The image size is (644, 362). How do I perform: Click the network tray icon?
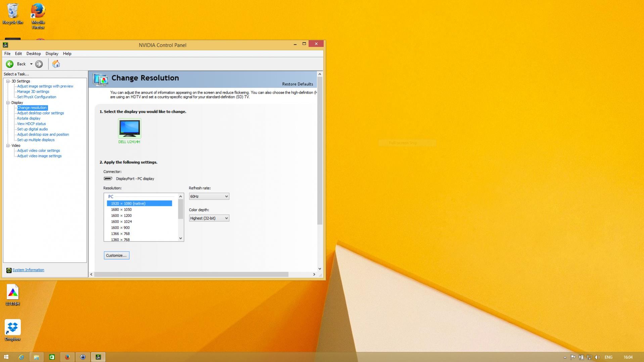(x=589, y=357)
